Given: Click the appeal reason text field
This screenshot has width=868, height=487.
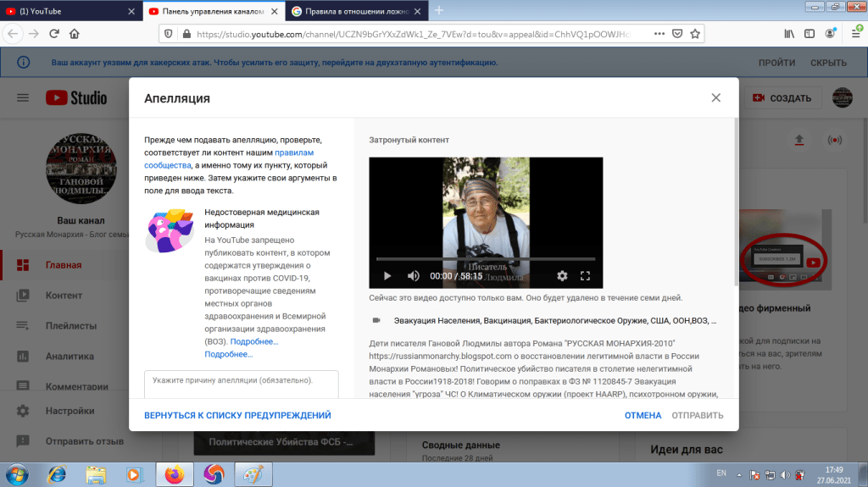Looking at the screenshot, I should (x=242, y=382).
